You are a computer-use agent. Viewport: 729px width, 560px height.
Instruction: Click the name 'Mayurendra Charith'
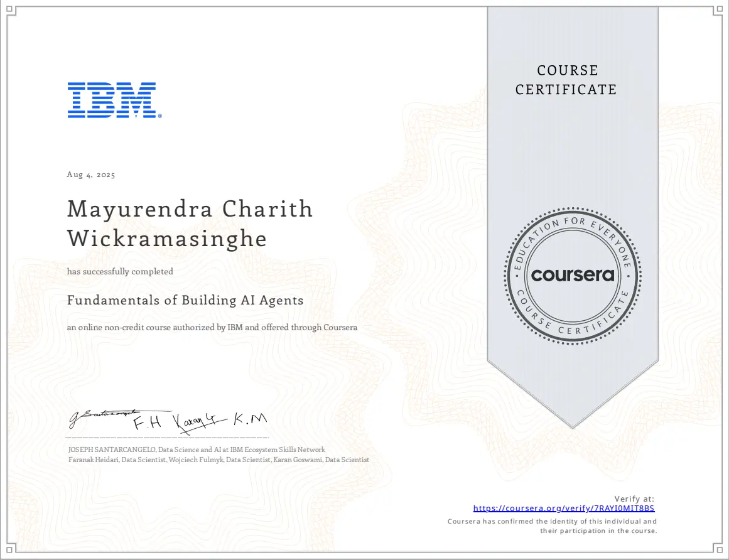[190, 208]
